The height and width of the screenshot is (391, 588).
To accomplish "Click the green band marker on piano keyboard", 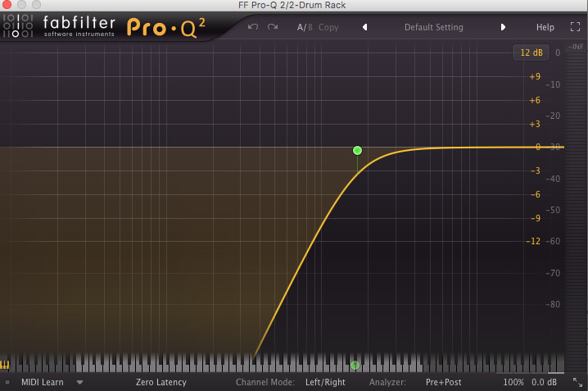I will click(x=355, y=365).
